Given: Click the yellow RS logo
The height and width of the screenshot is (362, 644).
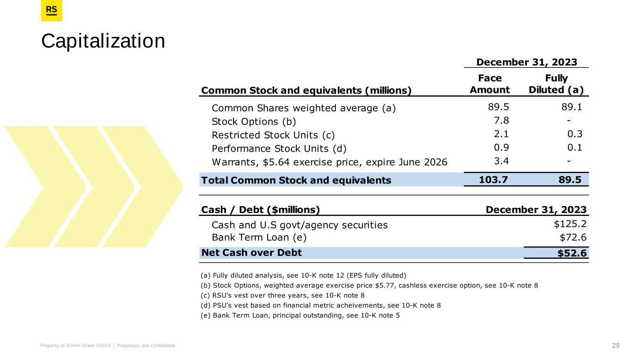Looking at the screenshot, I should point(51,11).
